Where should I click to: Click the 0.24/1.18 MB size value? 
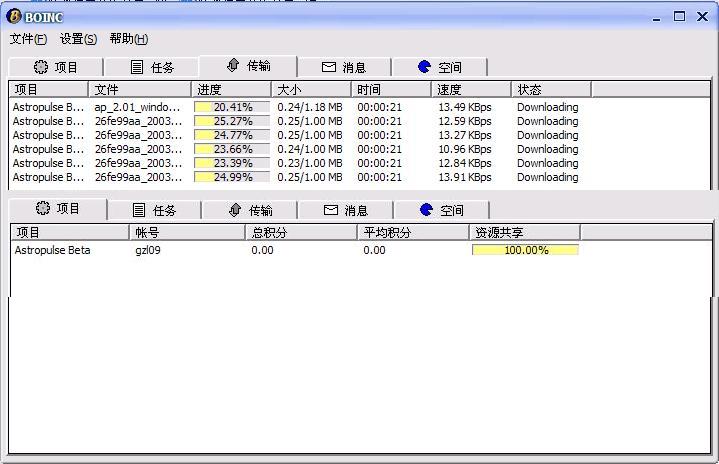[x=310, y=107]
